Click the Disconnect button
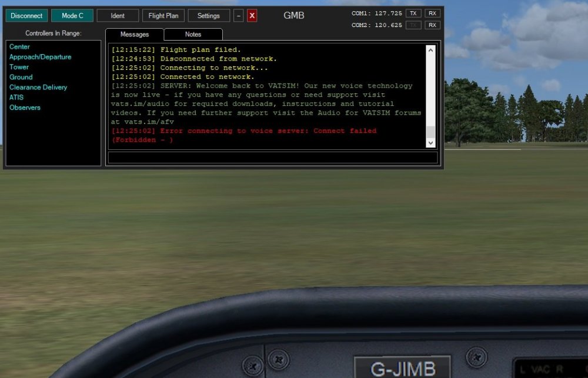Screen dimensions: 588x378 pyautogui.click(x=26, y=16)
